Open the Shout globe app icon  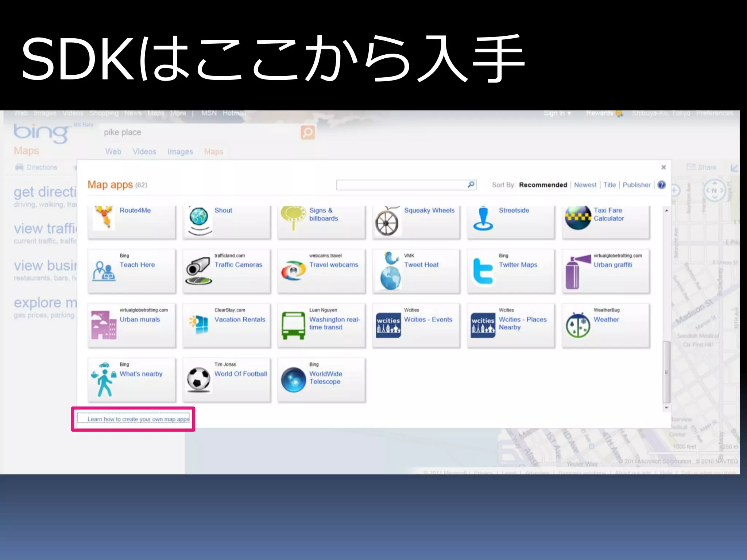(x=199, y=221)
